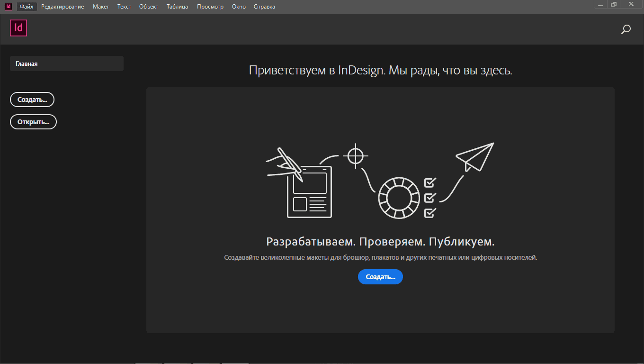Restore down the InDesign window
The image size is (644, 364).
coord(614,4)
